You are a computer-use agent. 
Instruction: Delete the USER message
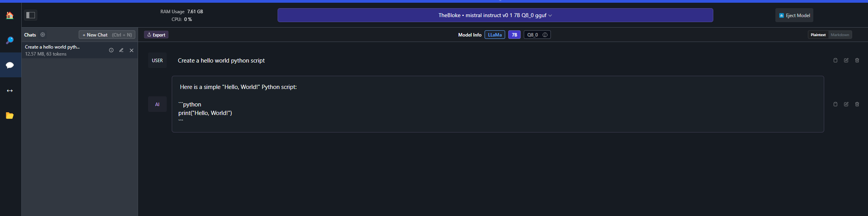coord(857,60)
